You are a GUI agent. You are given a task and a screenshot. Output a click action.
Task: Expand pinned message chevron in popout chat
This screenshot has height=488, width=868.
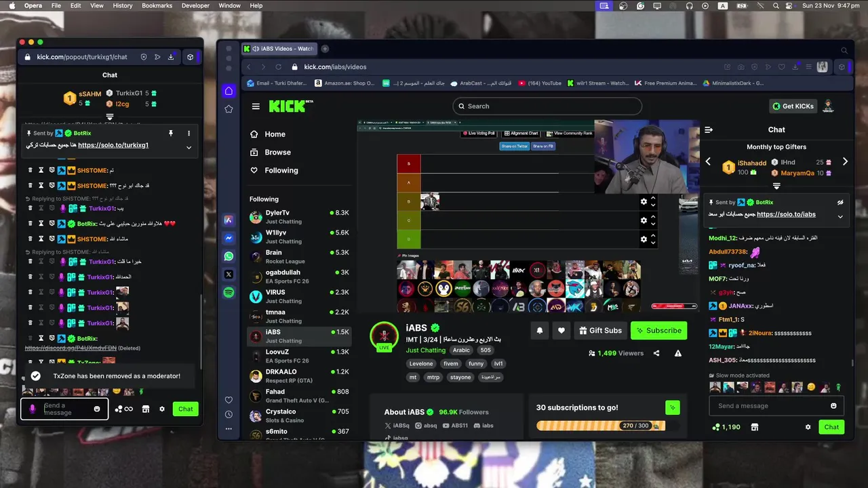[x=189, y=147]
